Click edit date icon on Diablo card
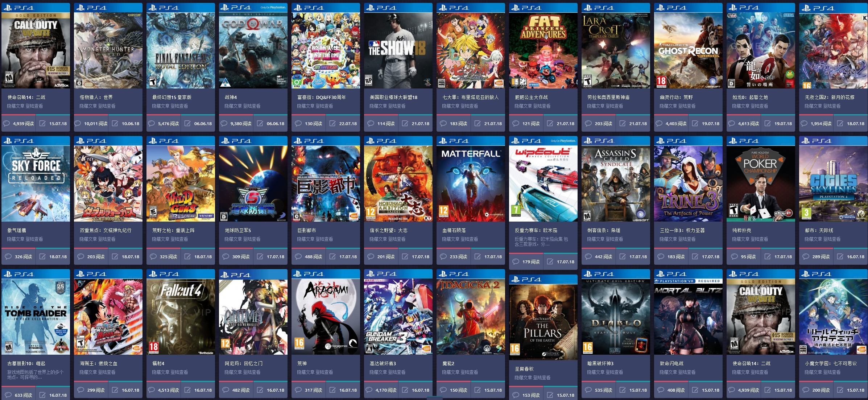The image size is (868, 400). pos(623,390)
